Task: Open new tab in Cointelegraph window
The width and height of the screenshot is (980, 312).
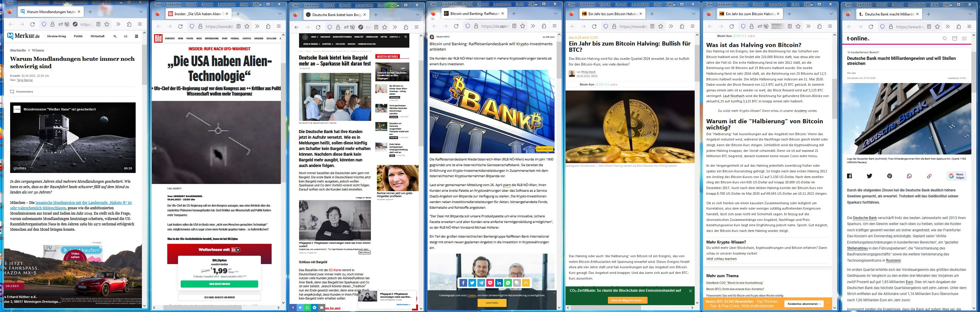Action: point(514,13)
